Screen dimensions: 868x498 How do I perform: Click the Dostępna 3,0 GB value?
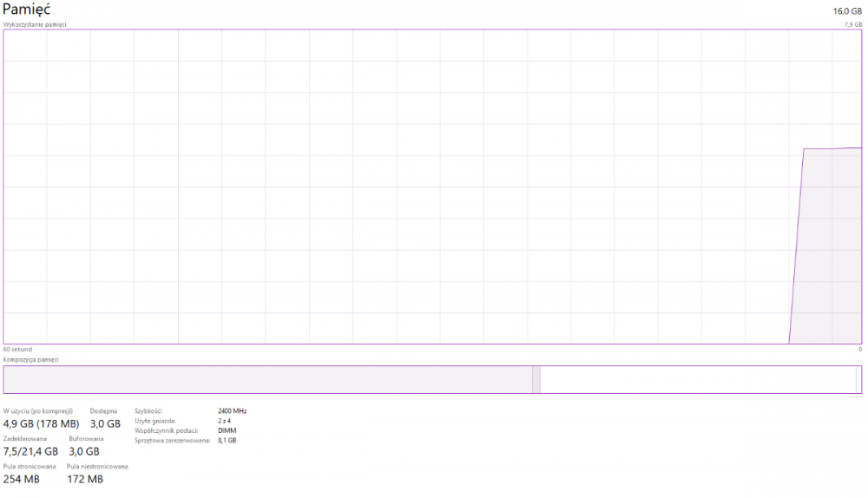click(x=105, y=423)
